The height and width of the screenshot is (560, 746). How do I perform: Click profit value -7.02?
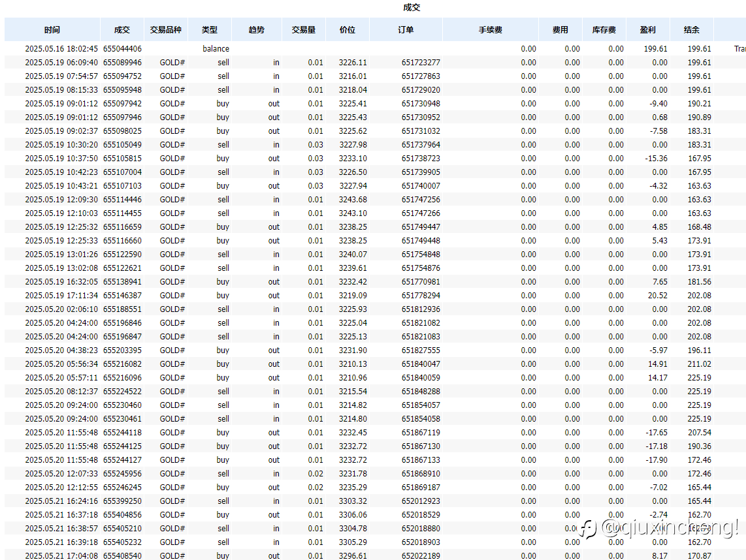(658, 488)
